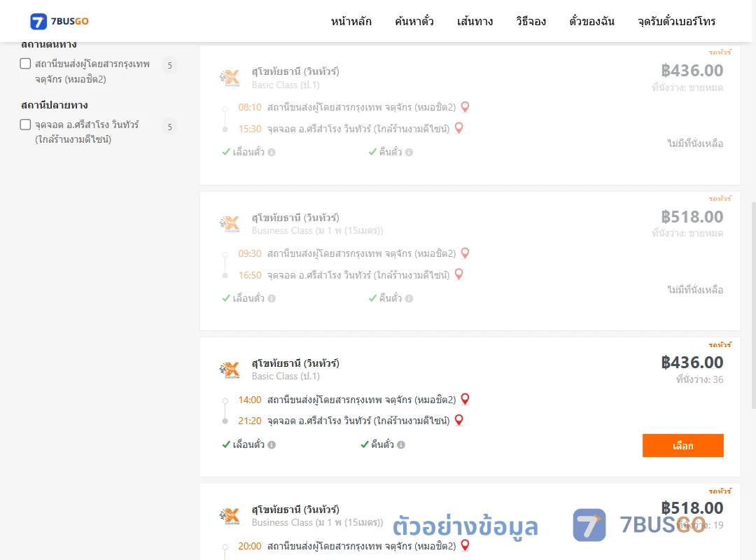Click operator logo of the 08:10 trip
The width and height of the screenshot is (756, 560).
pos(230,78)
